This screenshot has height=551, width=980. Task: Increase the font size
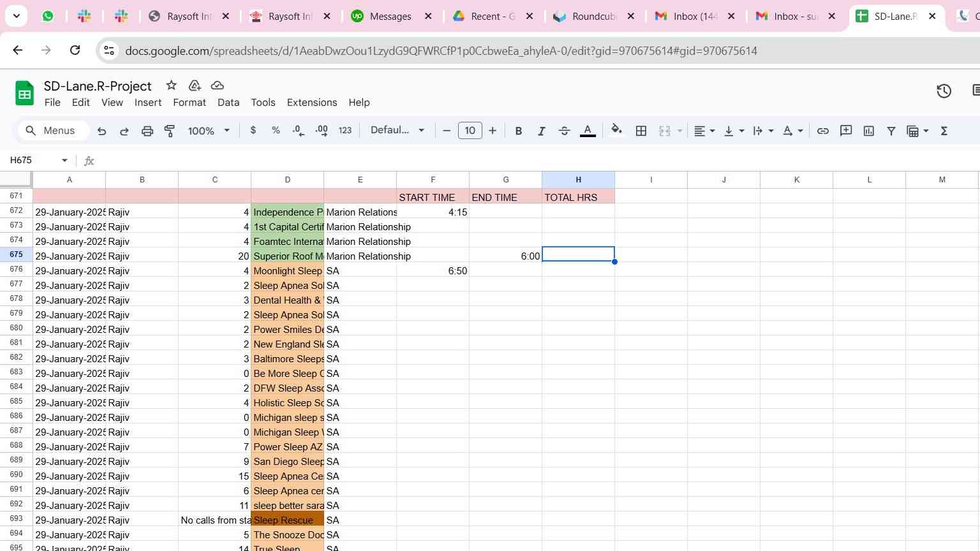click(493, 131)
